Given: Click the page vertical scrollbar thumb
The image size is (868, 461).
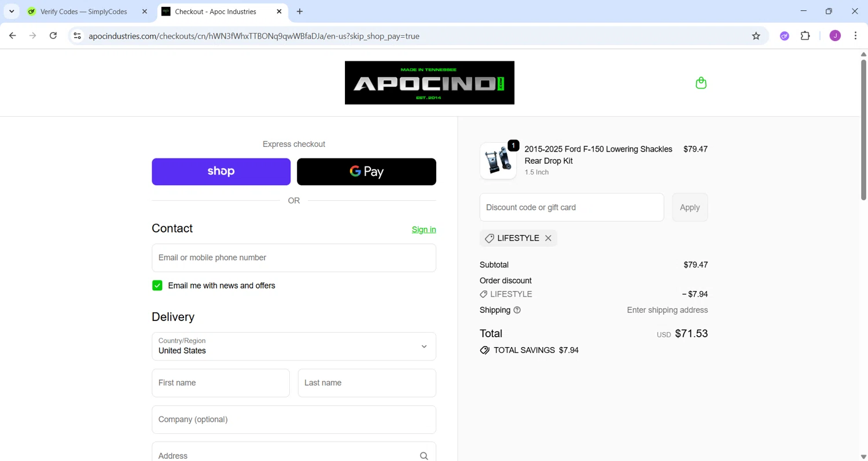Looking at the screenshot, I should (863, 130).
